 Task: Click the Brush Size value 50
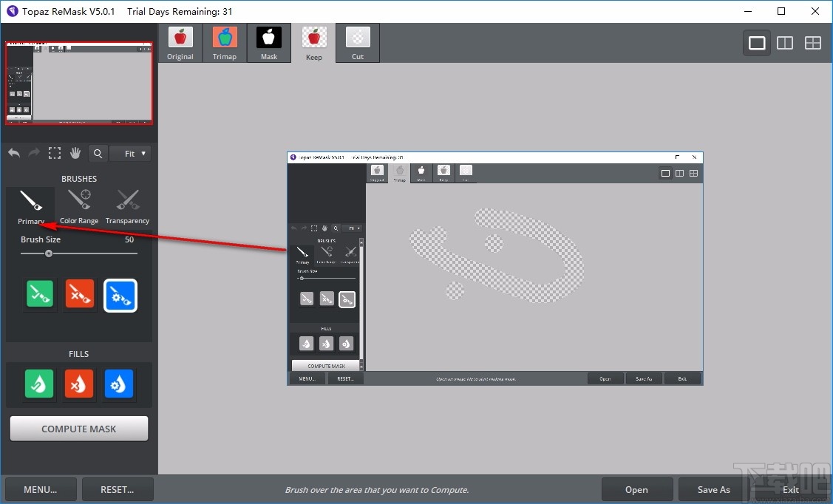click(x=129, y=239)
